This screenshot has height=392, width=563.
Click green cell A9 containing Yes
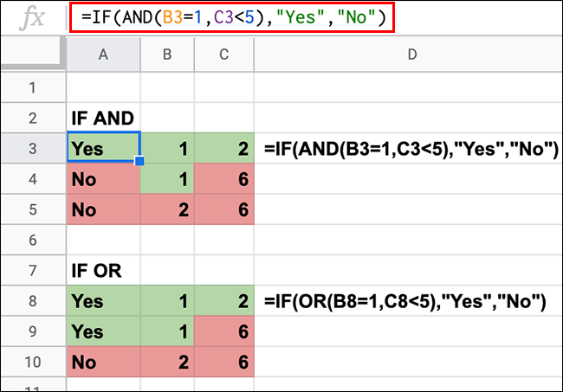pyautogui.click(x=103, y=332)
